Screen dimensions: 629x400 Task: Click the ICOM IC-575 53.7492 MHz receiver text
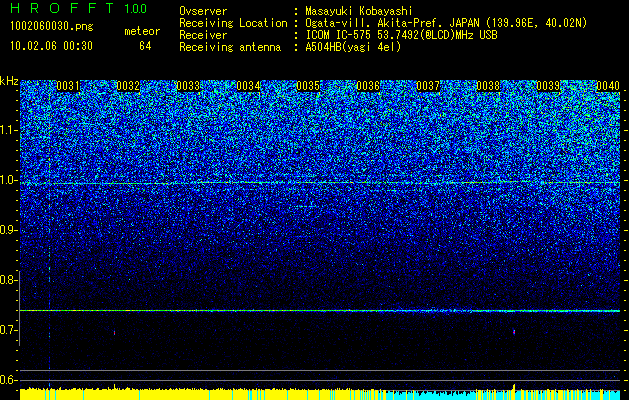[401, 35]
